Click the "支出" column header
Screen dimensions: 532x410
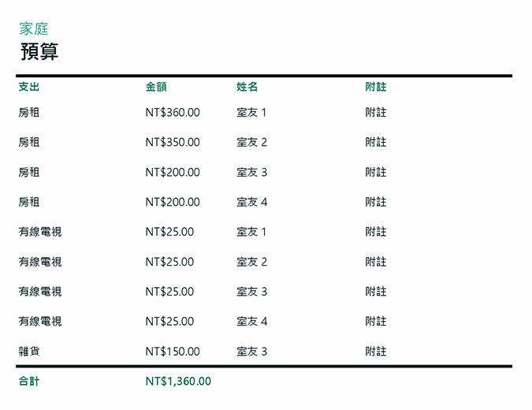point(28,87)
